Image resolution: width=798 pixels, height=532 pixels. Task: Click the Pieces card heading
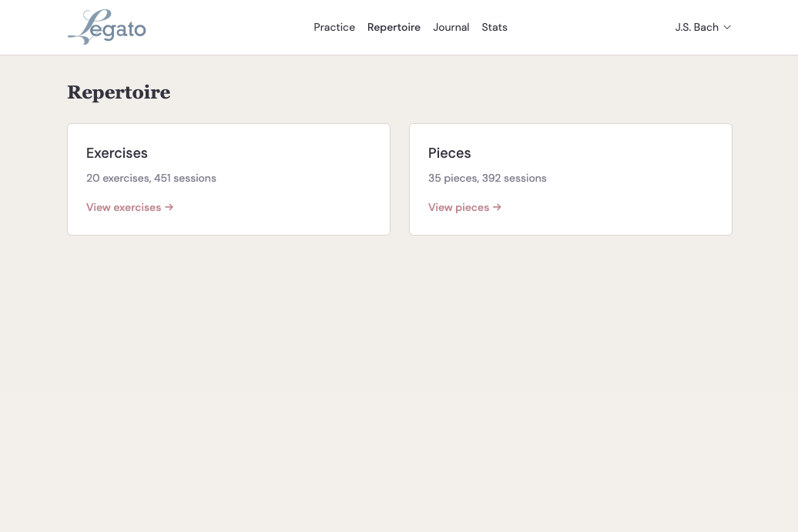449,153
